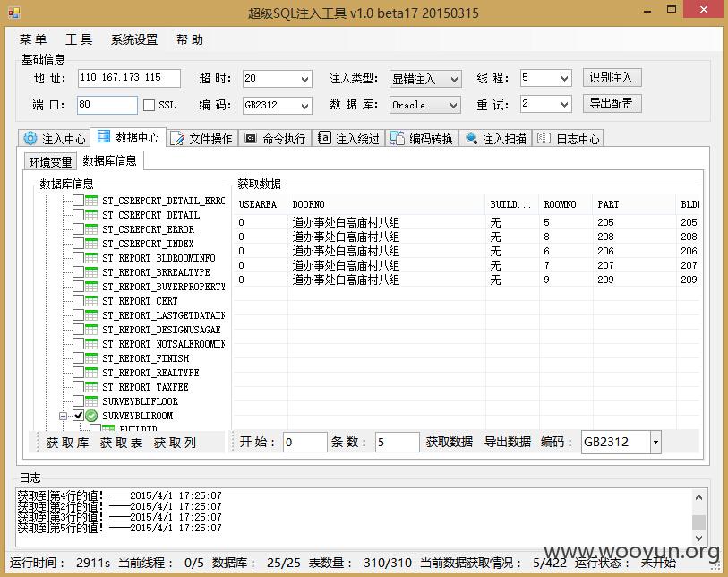Viewport: 728px width, 577px height.
Task: Click the 条数 input field
Action: coord(397,442)
